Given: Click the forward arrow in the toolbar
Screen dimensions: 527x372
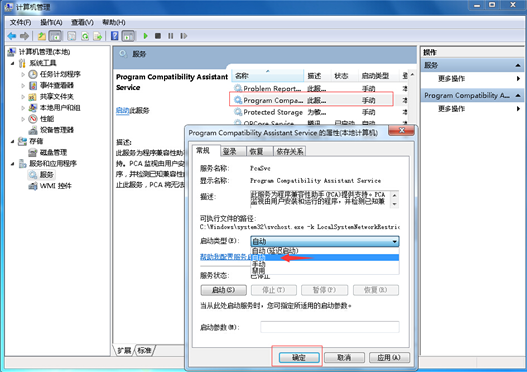Looking at the screenshot, I should tap(24, 36).
